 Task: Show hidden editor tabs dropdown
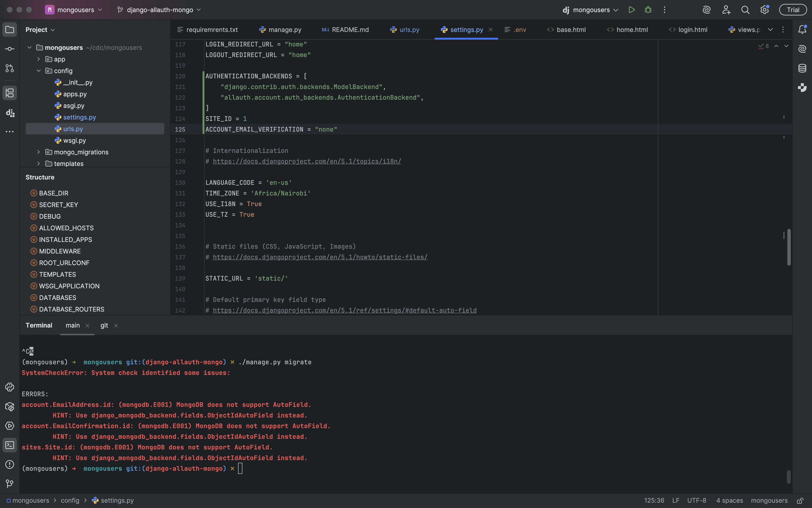[x=770, y=30]
